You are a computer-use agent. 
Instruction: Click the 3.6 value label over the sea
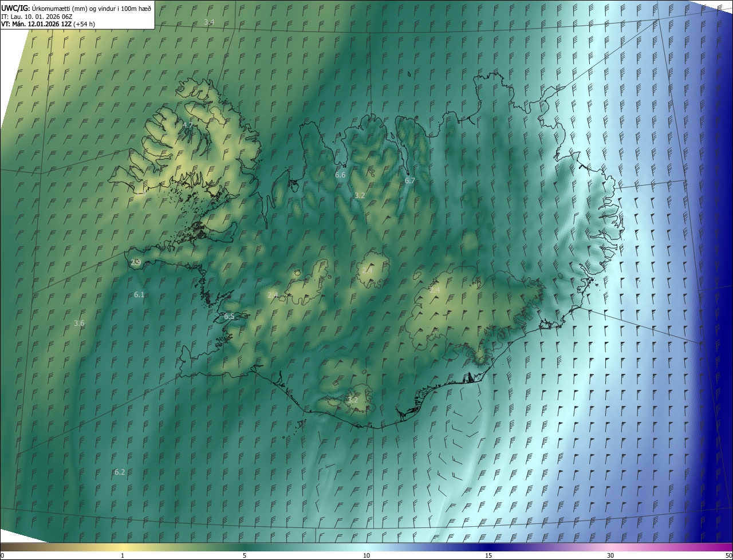click(x=79, y=323)
